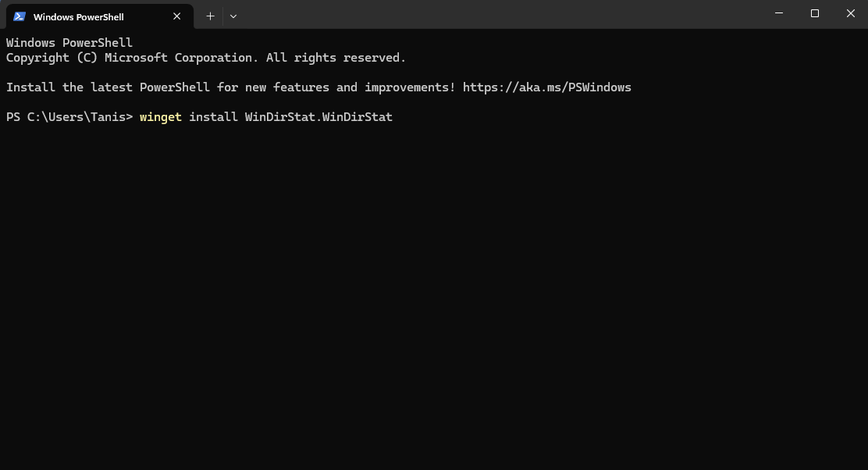Click the PS C:\Users\Tanis> prompt

[x=69, y=117]
